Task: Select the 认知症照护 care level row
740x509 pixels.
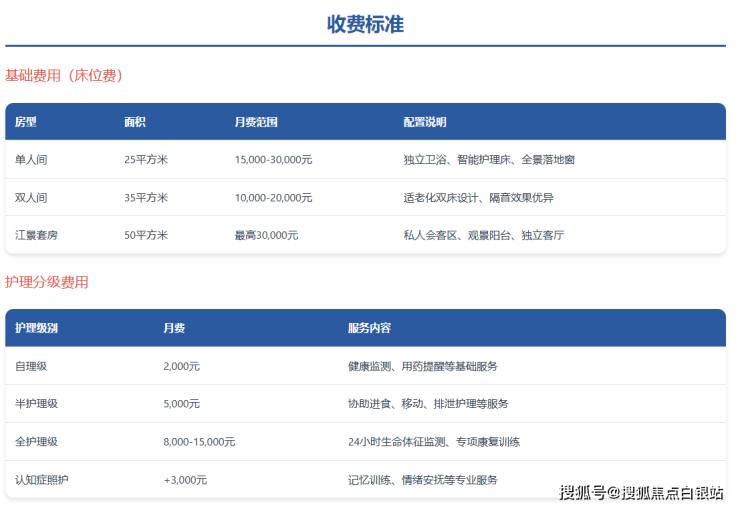Action: [42, 480]
